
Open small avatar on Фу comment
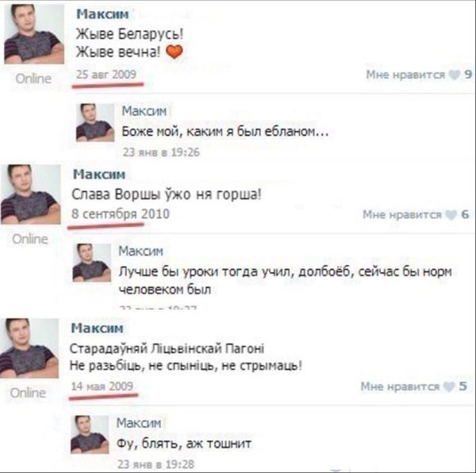(x=90, y=434)
